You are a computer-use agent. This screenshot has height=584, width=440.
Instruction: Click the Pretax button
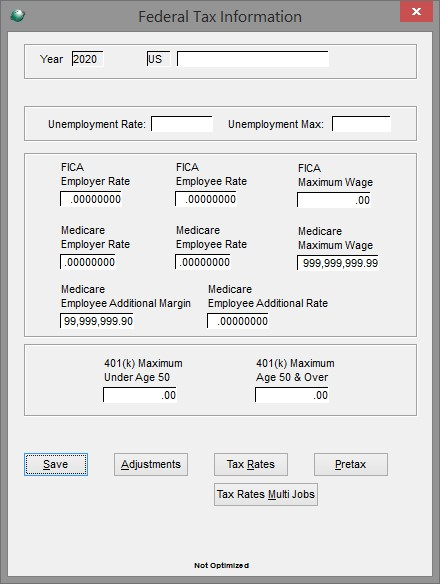351,464
